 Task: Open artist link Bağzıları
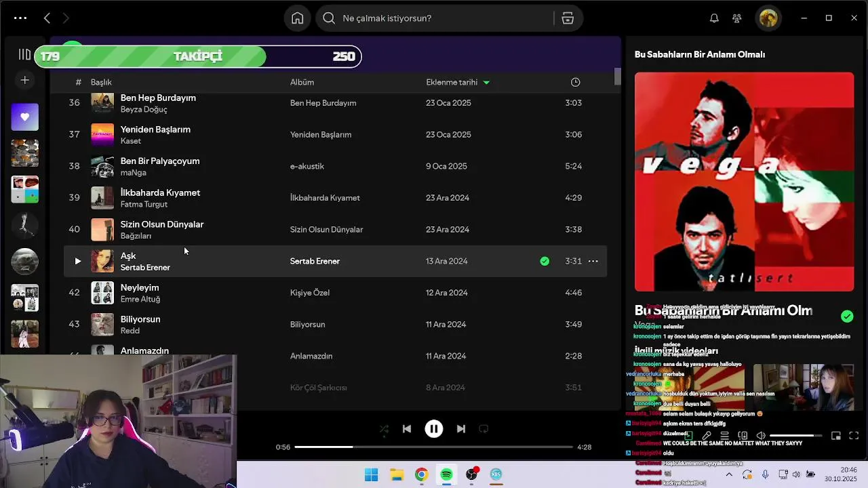[x=136, y=236]
